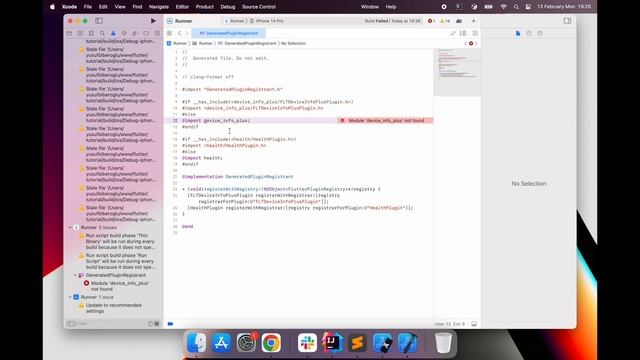
Task: Open the editor options layout icon
Action: [x=463, y=33]
